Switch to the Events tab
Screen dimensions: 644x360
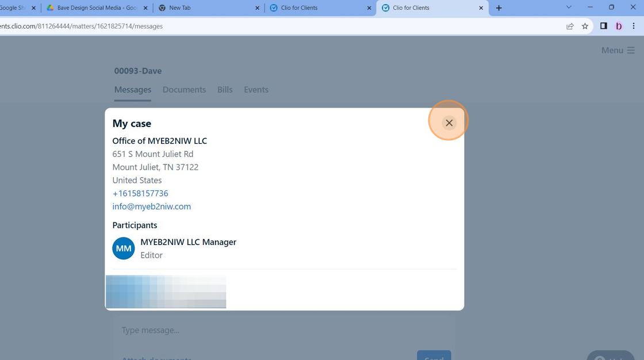pos(256,90)
